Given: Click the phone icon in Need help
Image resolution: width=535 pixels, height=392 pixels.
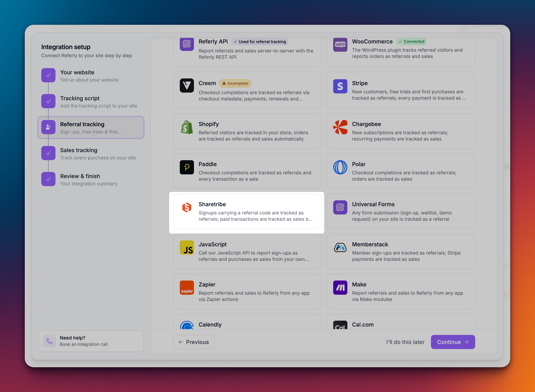Looking at the screenshot, I should (49, 341).
